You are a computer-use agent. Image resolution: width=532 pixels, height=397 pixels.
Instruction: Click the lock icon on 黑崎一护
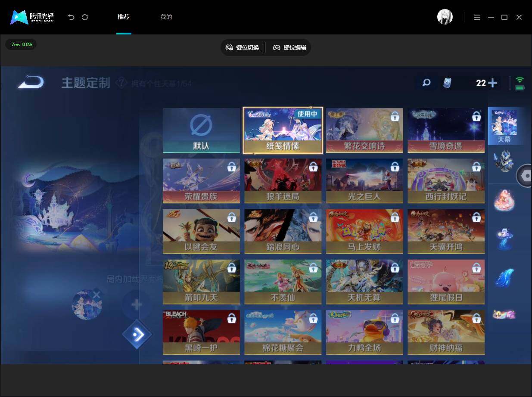coord(232,318)
